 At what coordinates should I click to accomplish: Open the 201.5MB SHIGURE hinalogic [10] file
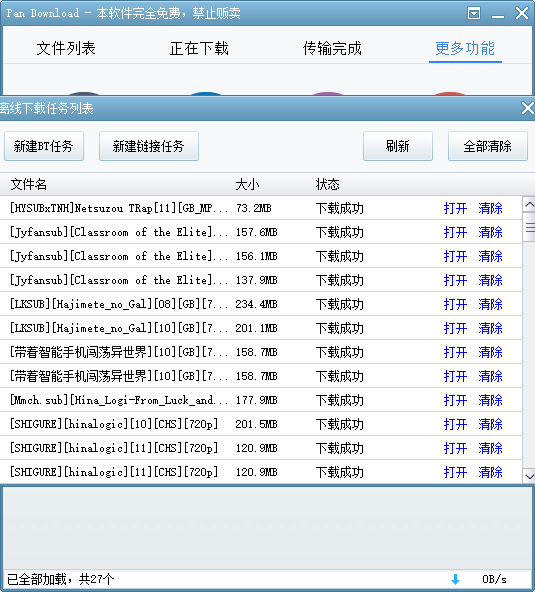(455, 424)
